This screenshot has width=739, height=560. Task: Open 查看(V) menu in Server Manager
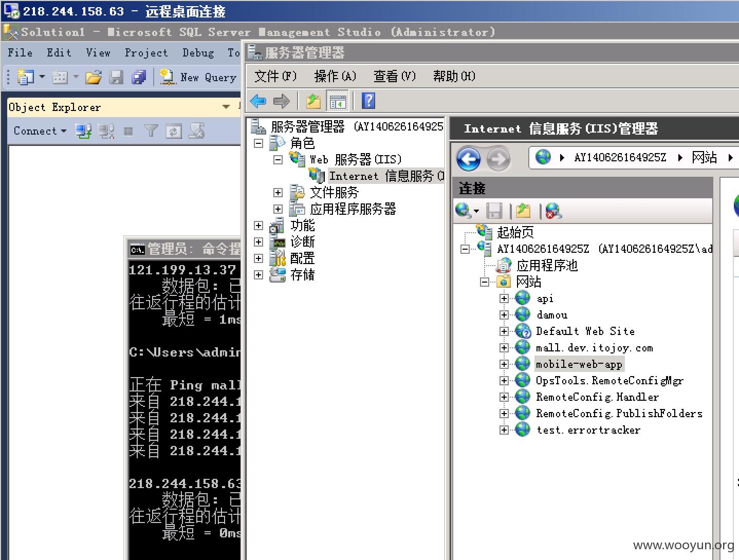395,76
